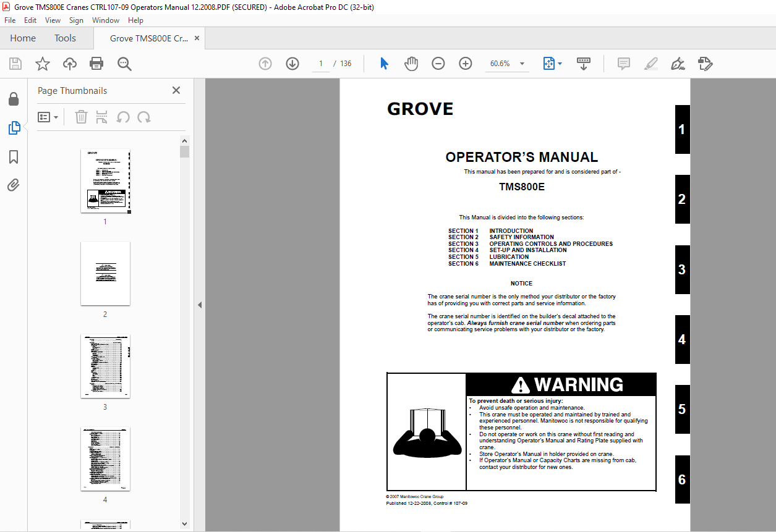The width and height of the screenshot is (776, 532).
Task: Collapse the navigation pane with the arrow handle
Action: pos(200,305)
